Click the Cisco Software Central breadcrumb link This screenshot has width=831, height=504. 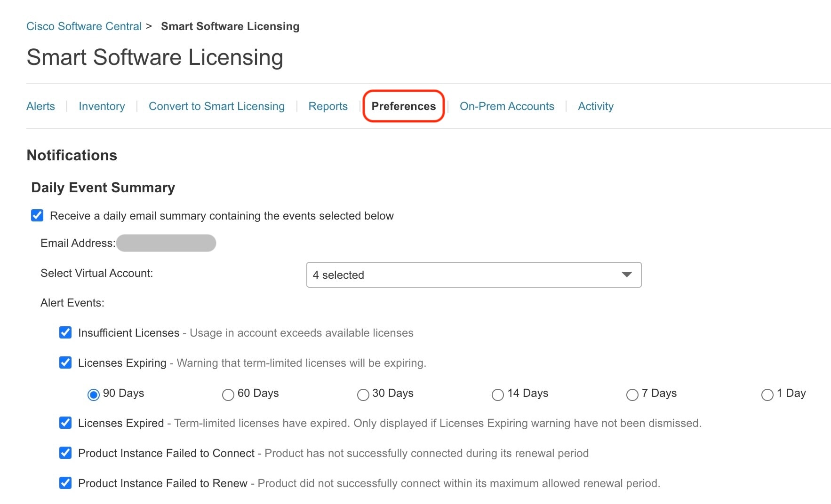(84, 26)
